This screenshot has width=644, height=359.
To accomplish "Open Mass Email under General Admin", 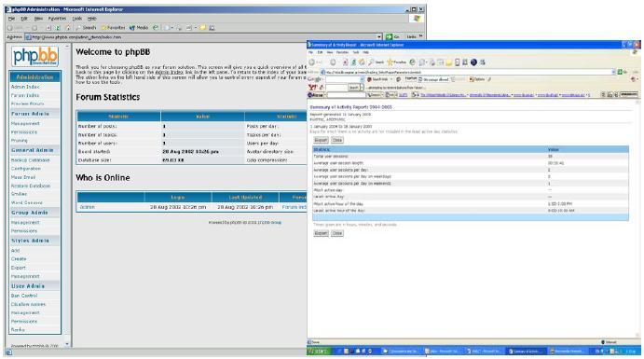I will 23,177.
